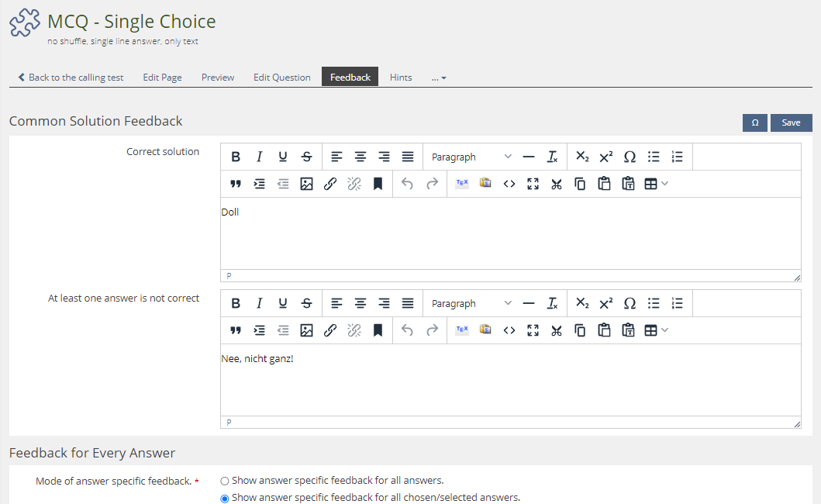Open Paragraph format dropdown in second editor
821x504 pixels.
[471, 303]
